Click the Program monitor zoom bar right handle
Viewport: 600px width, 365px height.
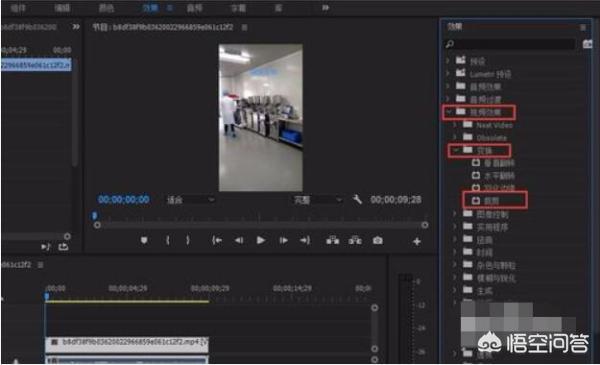click(425, 225)
